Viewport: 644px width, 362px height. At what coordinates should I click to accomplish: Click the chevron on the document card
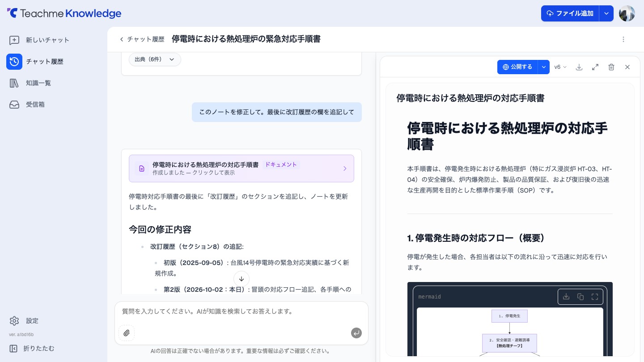(345, 168)
